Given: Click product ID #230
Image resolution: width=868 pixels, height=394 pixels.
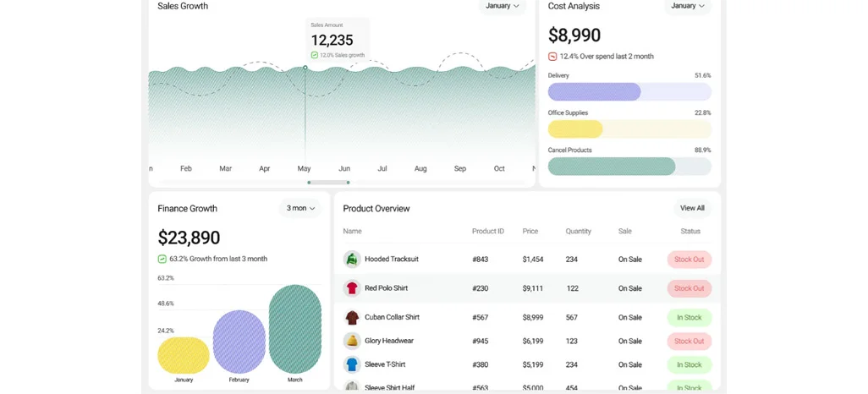Looking at the screenshot, I should (x=480, y=288).
